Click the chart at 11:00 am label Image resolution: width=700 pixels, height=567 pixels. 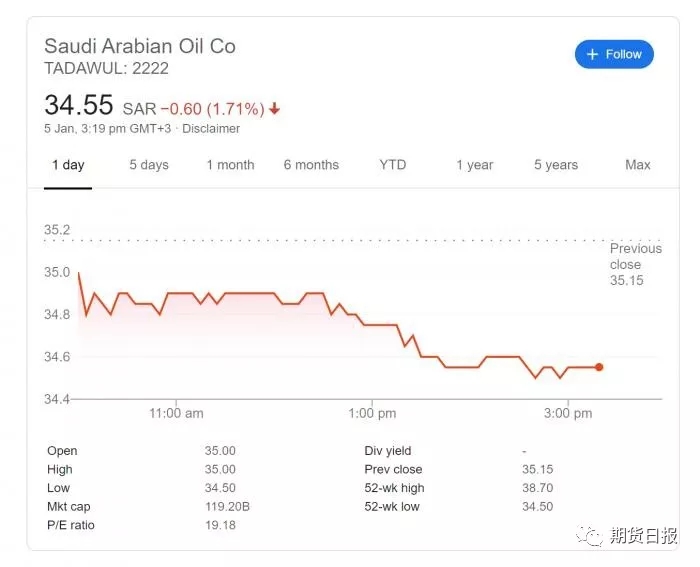tap(176, 413)
